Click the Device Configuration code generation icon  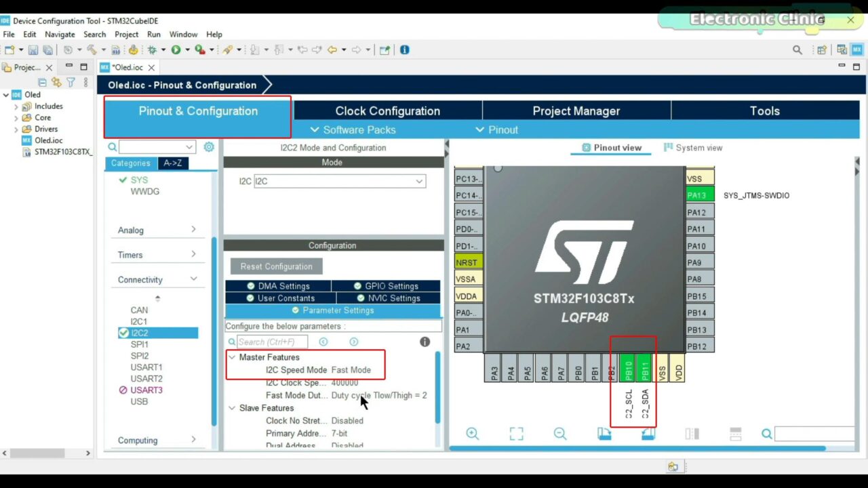(133, 50)
